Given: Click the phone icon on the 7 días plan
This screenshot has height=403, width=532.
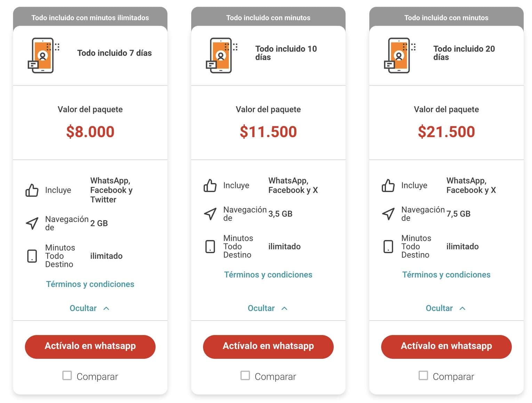Looking at the screenshot, I should pos(43,55).
